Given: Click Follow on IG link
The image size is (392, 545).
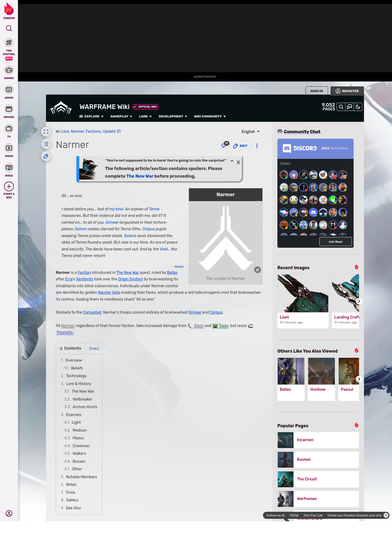Looking at the screenshot, I should click(x=275, y=515).
